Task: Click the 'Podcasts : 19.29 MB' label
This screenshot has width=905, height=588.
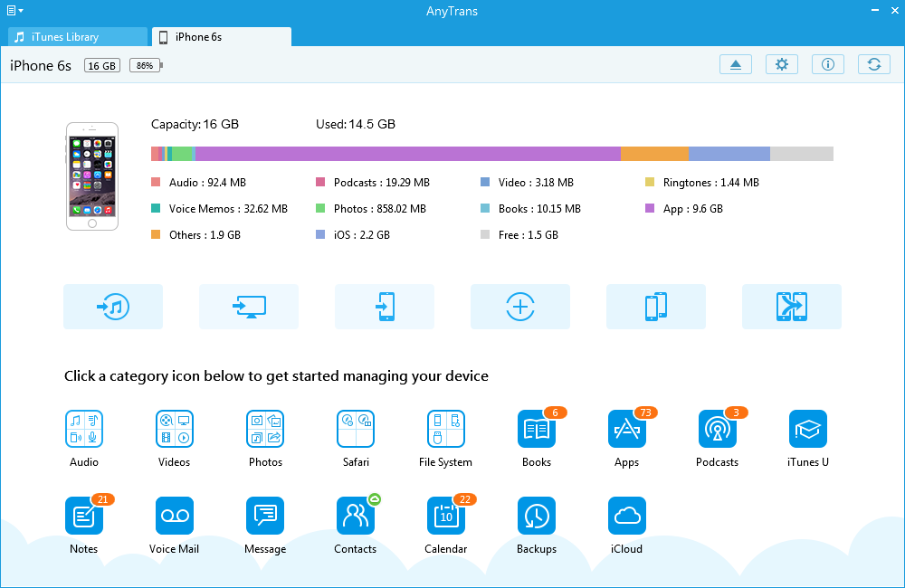Action: coord(382,183)
